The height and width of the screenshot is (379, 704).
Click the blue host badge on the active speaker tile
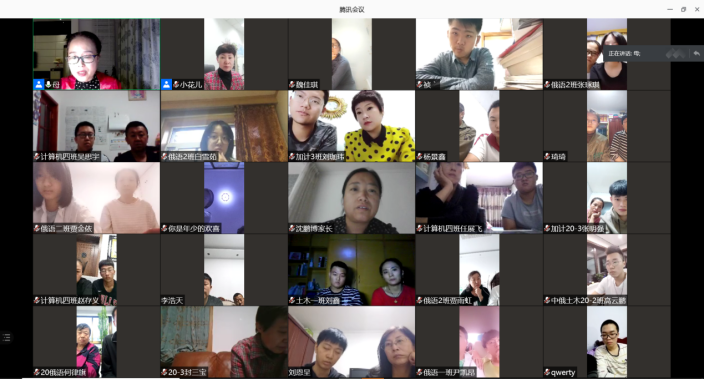coord(39,84)
